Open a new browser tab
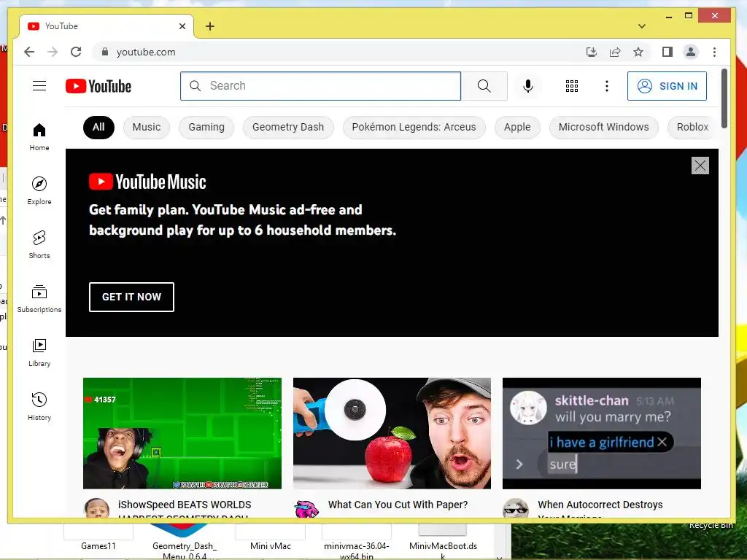This screenshot has height=560, width=747. click(210, 26)
